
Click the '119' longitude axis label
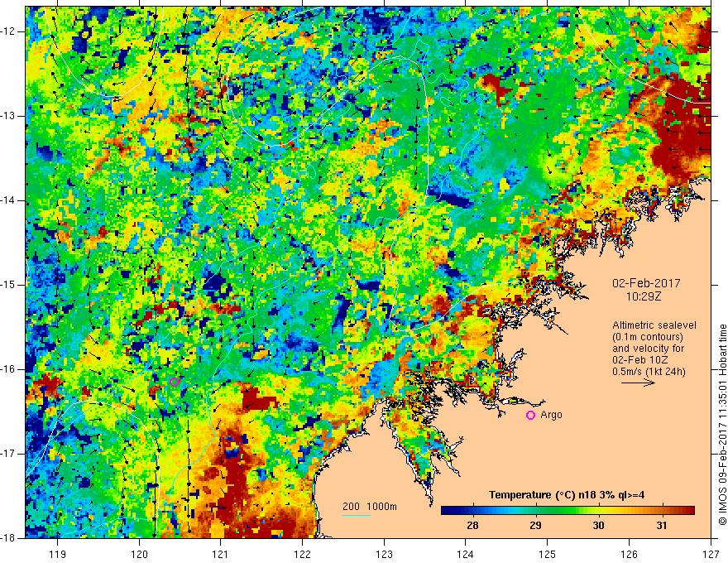(58, 554)
